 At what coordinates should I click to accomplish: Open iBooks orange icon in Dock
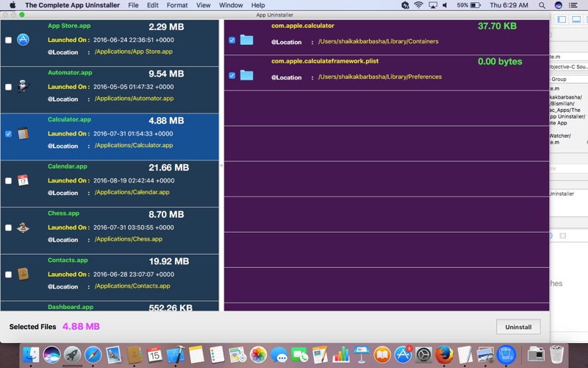[381, 355]
